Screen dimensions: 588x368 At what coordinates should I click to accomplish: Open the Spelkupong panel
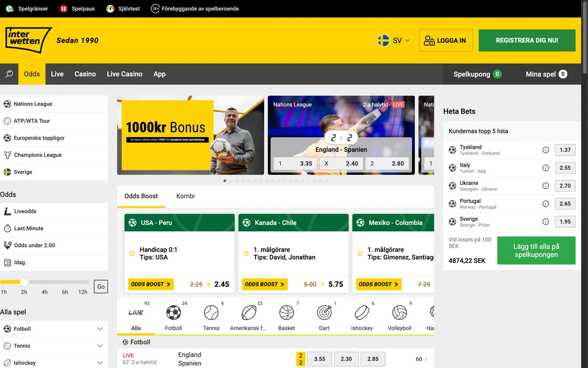[x=477, y=74]
